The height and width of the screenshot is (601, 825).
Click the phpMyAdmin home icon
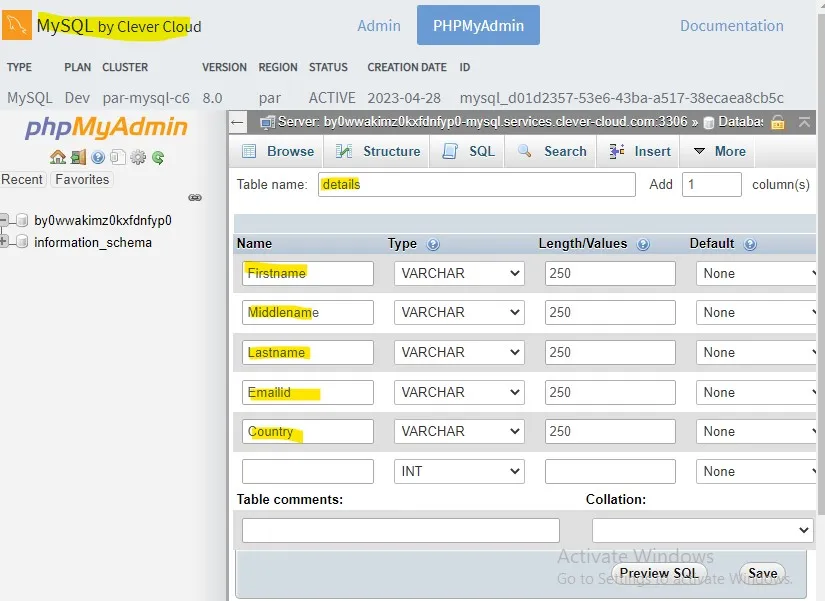[x=57, y=157]
